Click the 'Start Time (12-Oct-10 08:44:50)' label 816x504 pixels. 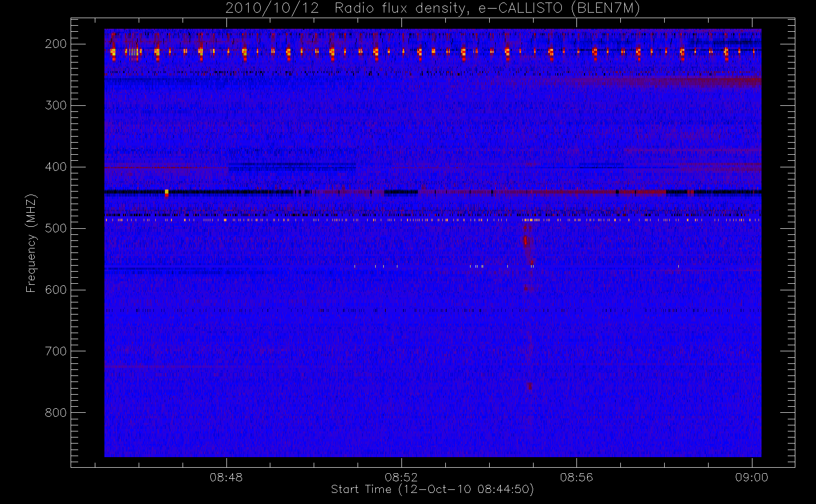pyautogui.click(x=432, y=489)
